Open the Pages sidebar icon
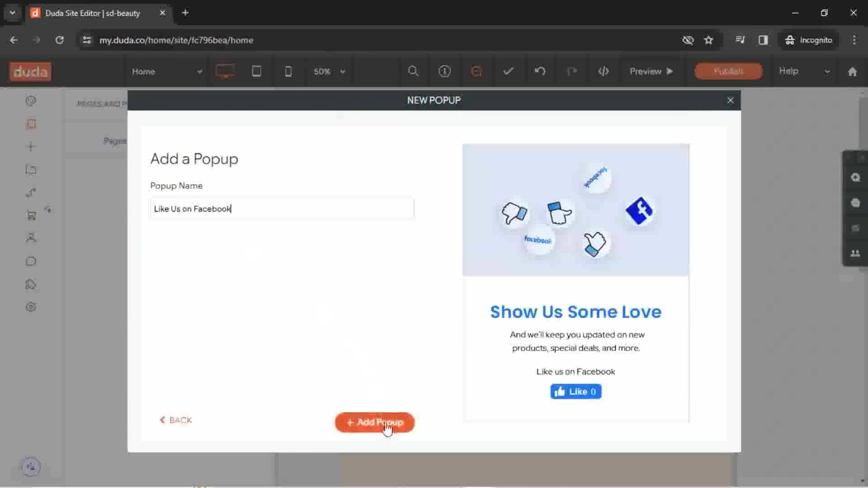The height and width of the screenshot is (488, 868). pos(31,124)
